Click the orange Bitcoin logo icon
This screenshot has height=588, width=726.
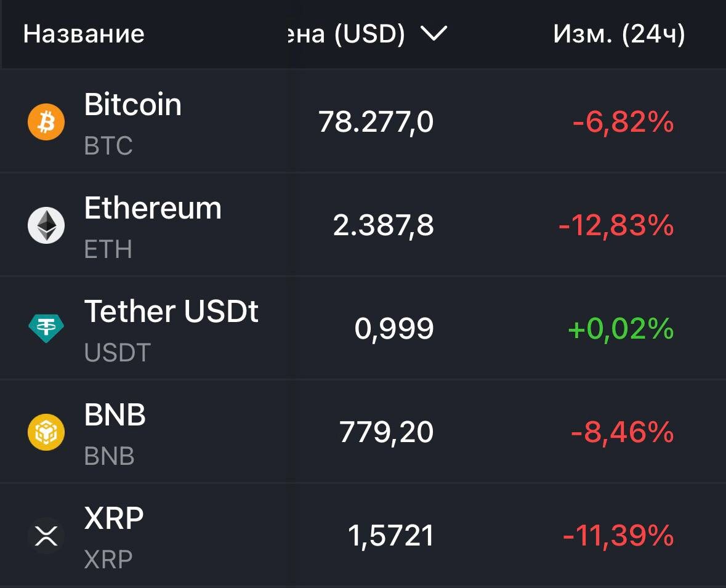tap(46, 122)
